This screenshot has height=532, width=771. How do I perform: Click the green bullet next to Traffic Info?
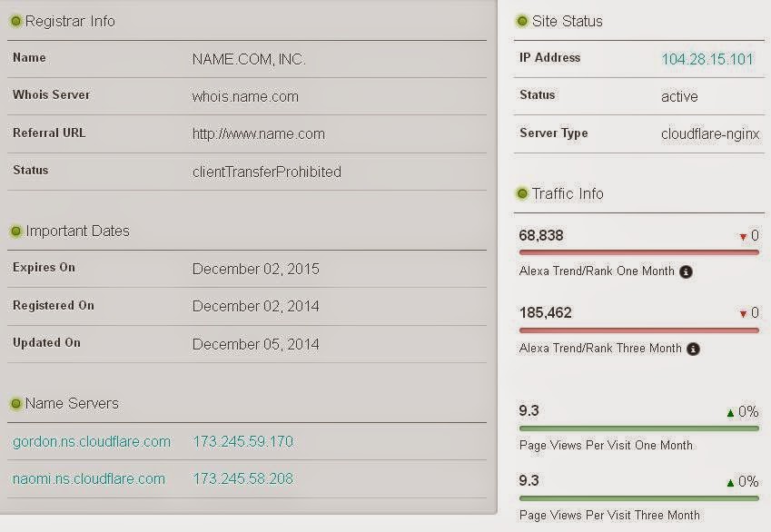pos(522,193)
